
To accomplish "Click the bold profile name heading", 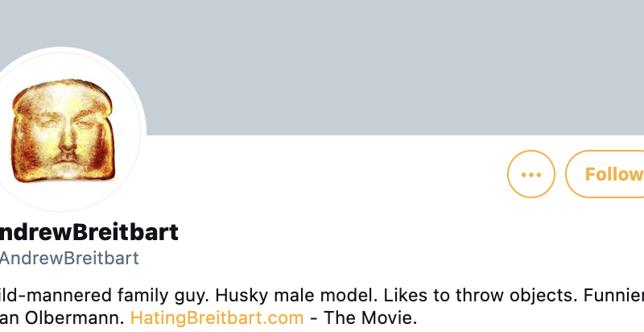I will pos(87,233).
